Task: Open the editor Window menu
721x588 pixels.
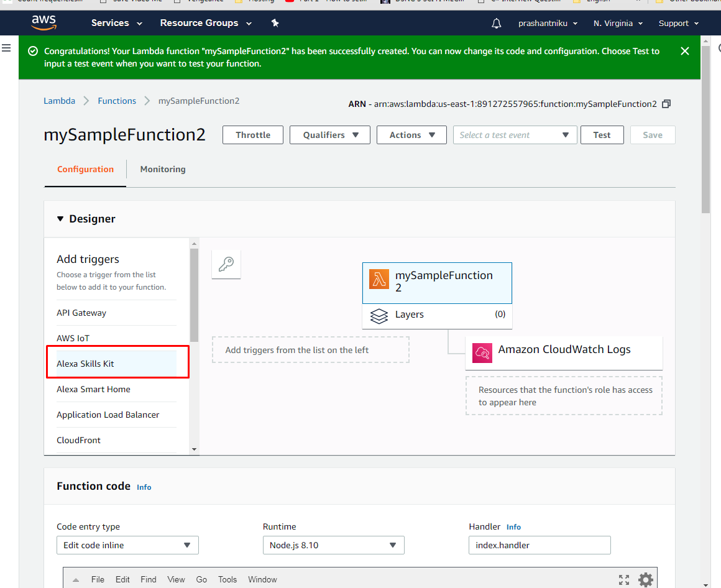Action: [262, 580]
